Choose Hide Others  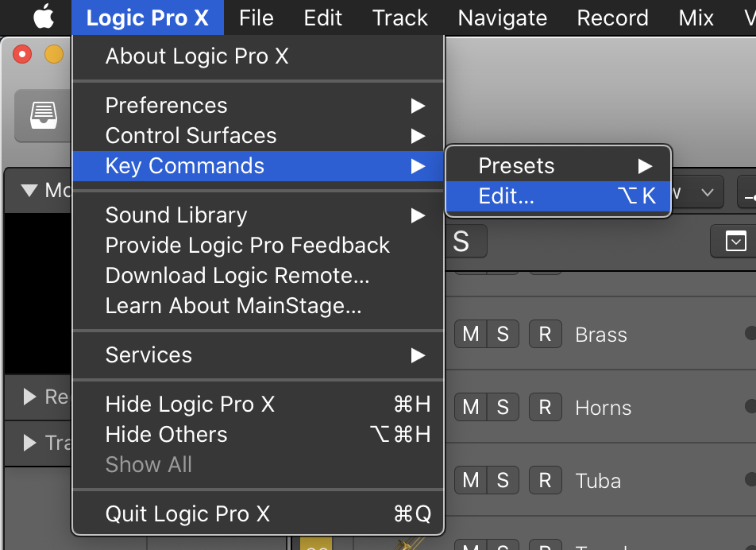258,435
